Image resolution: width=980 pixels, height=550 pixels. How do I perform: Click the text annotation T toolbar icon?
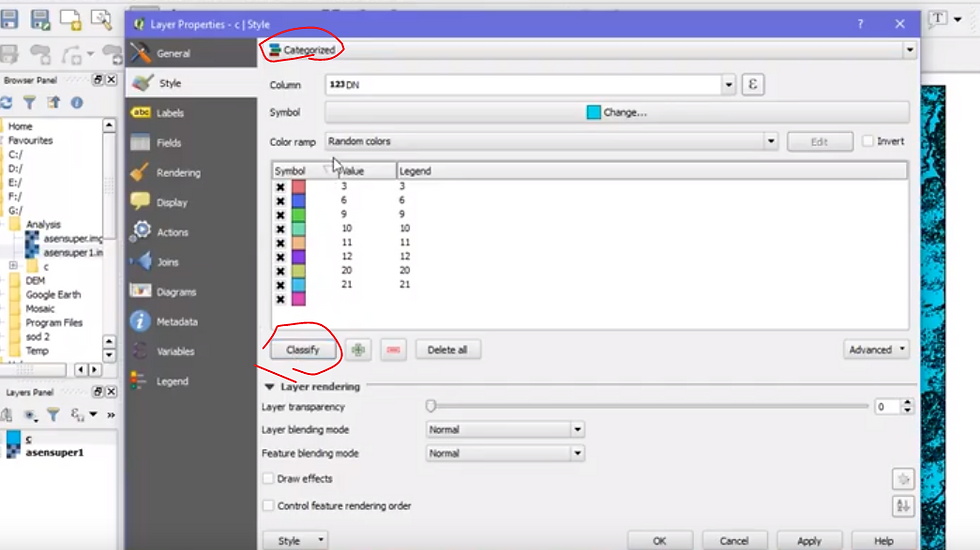(938, 19)
